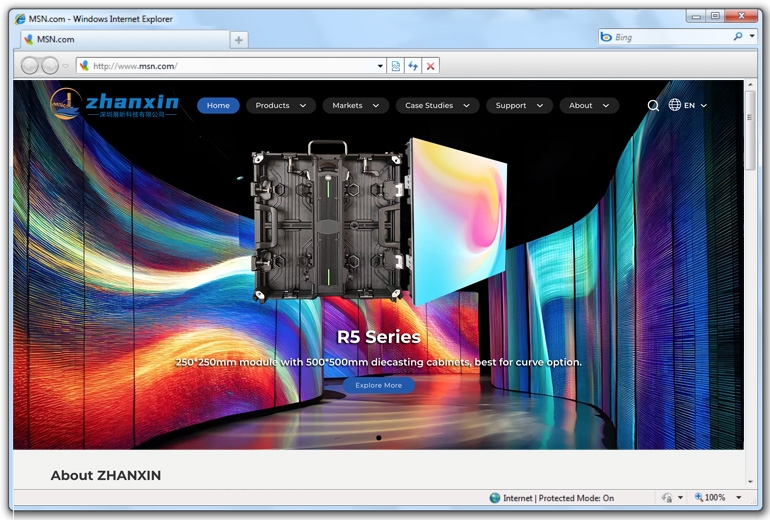This screenshot has height=520, width=770.
Task: Open a new blank tab
Action: 238,40
